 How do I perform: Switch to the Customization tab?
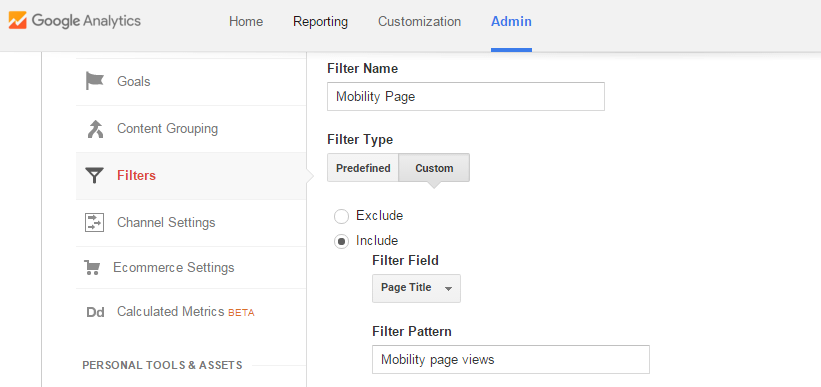pos(419,21)
